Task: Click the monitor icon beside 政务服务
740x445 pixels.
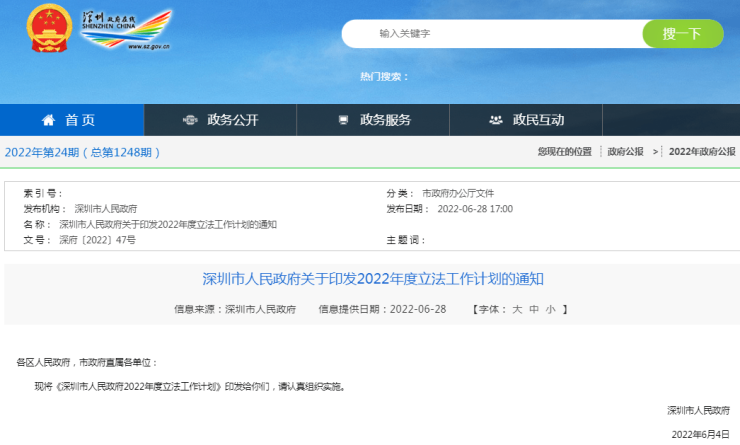Action: click(343, 120)
